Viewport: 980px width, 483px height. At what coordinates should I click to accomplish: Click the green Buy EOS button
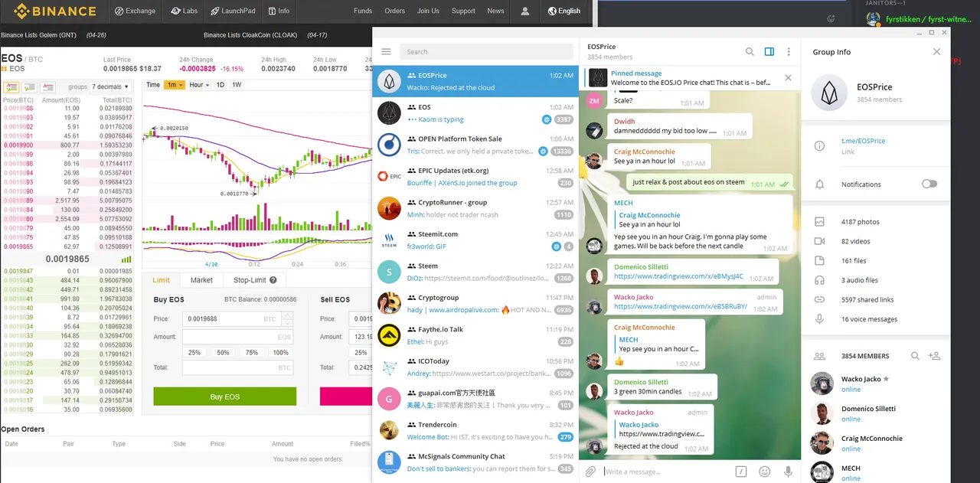tap(224, 397)
